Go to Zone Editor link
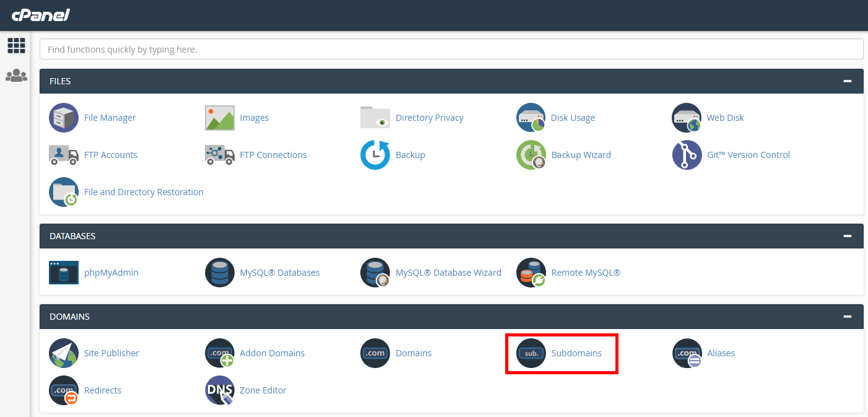The height and width of the screenshot is (417, 868). click(x=263, y=390)
